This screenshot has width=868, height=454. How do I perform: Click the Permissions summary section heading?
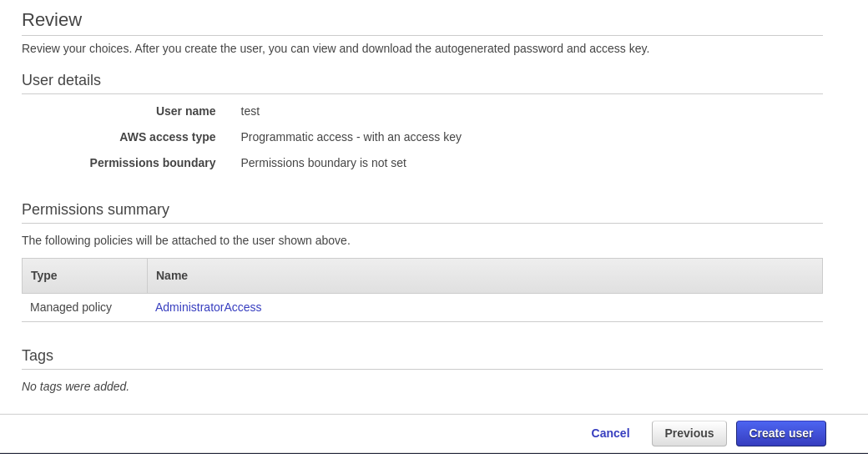[95, 209]
